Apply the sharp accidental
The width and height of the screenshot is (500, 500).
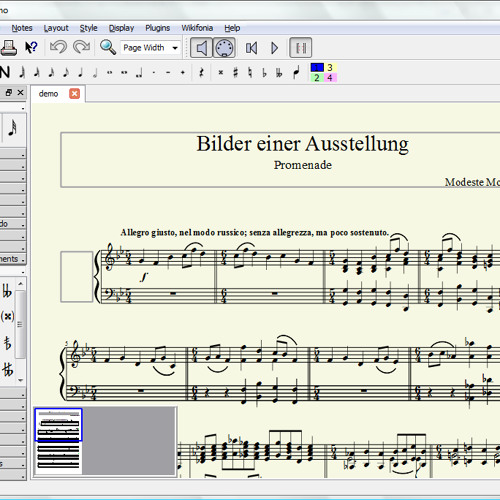235,72
